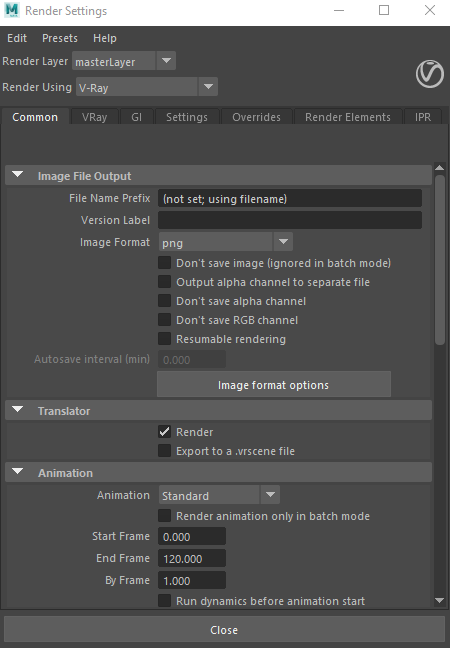
Task: Click the End Frame input field
Action: pyautogui.click(x=192, y=558)
